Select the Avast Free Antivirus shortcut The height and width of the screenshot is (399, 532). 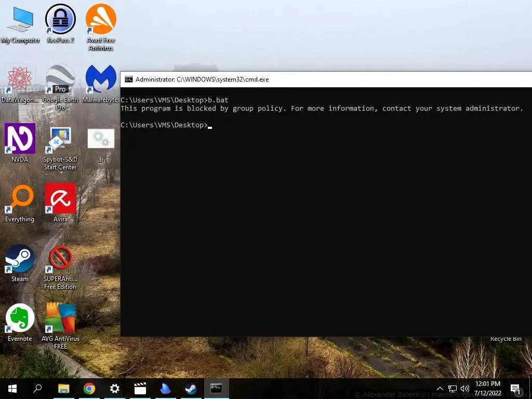101,27
